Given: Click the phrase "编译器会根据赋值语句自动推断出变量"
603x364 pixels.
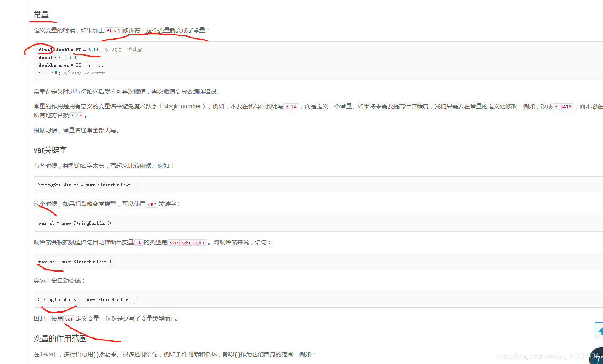Looking at the screenshot, I should pos(84,242).
